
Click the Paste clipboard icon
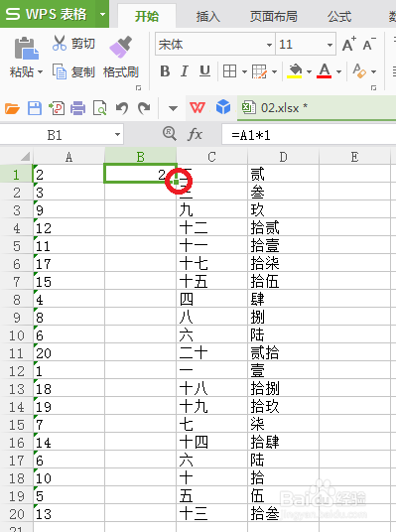point(26,48)
